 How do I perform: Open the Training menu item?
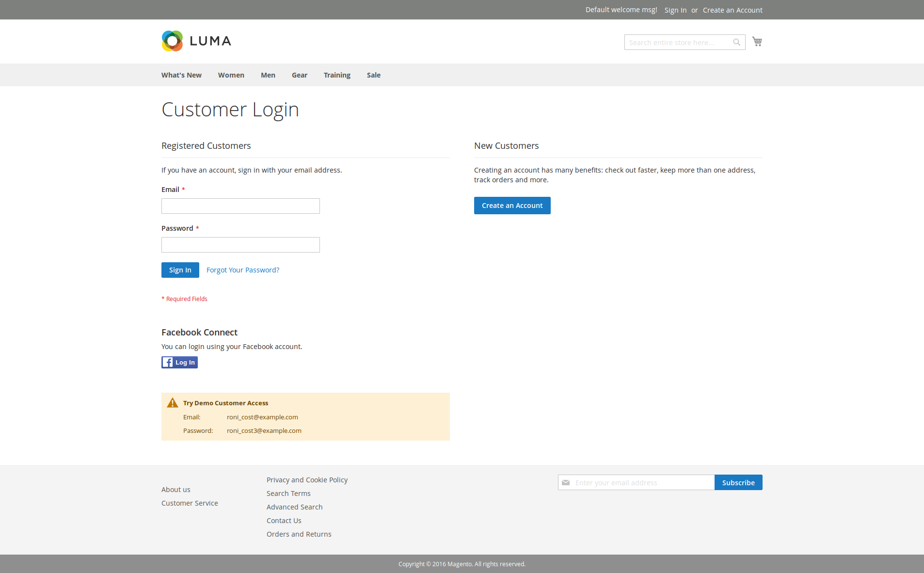337,75
